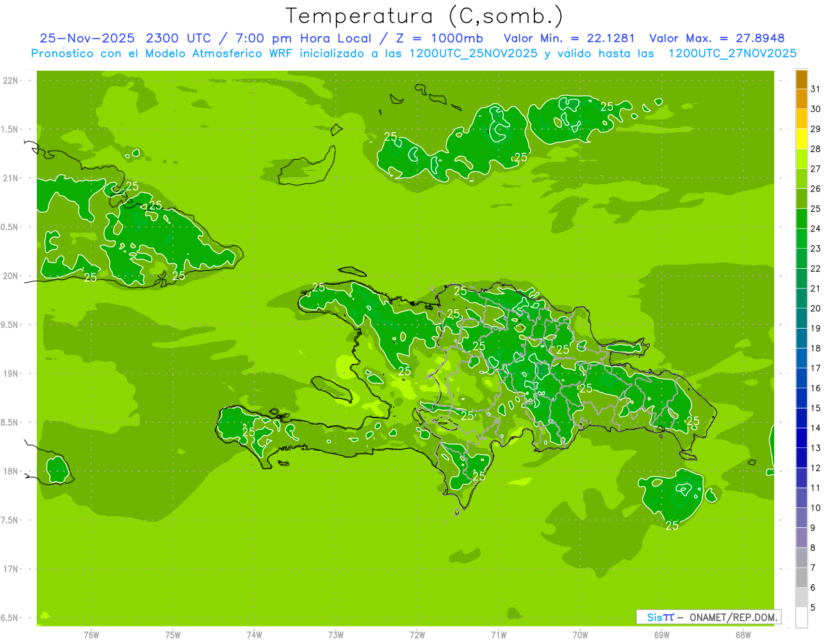
Task: Click the colorbar label '9'
Action: click(812, 528)
